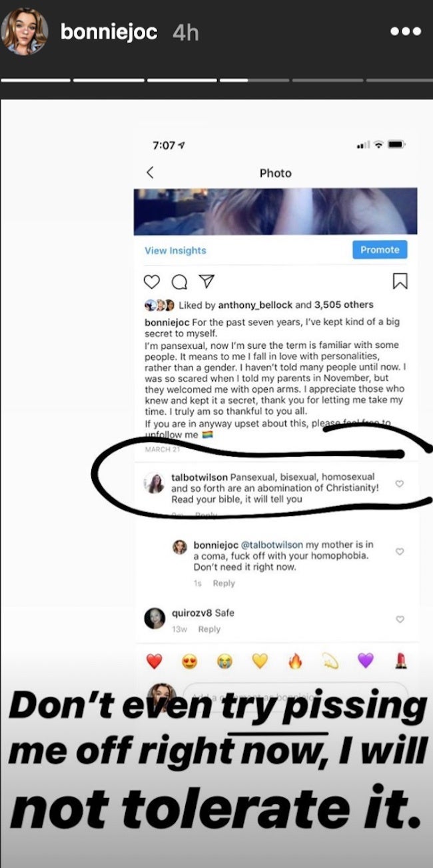Go back using the left chevron

[x=150, y=173]
